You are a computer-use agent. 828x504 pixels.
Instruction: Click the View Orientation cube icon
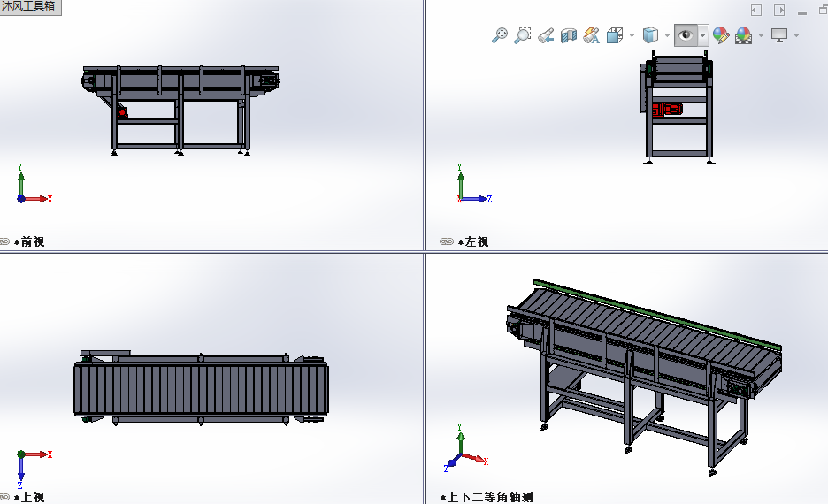[615, 35]
